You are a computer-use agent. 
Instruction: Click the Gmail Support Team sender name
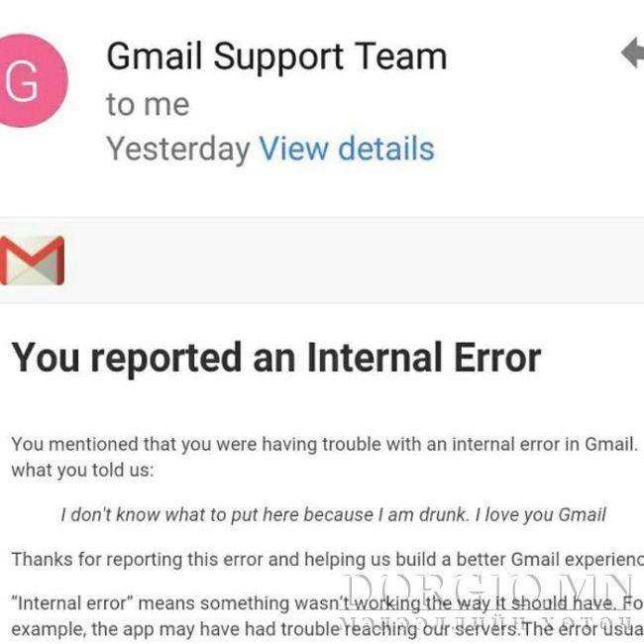[x=276, y=57]
